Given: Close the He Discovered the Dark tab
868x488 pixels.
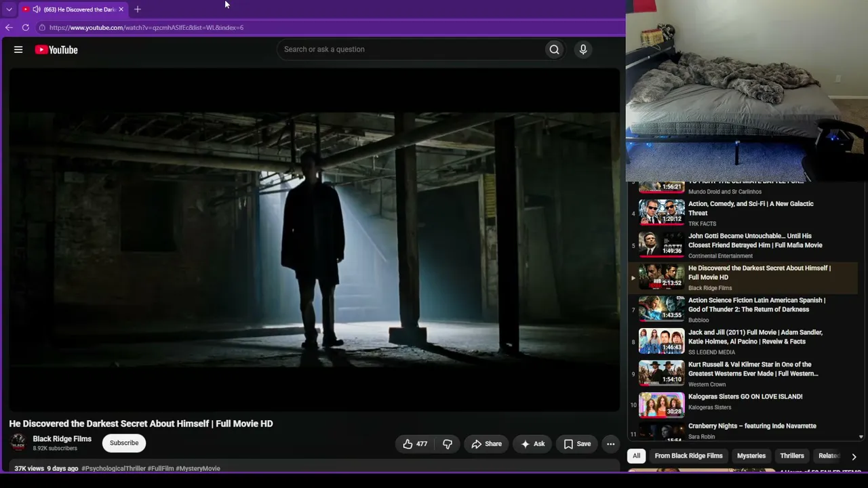Looking at the screenshot, I should click(x=121, y=9).
